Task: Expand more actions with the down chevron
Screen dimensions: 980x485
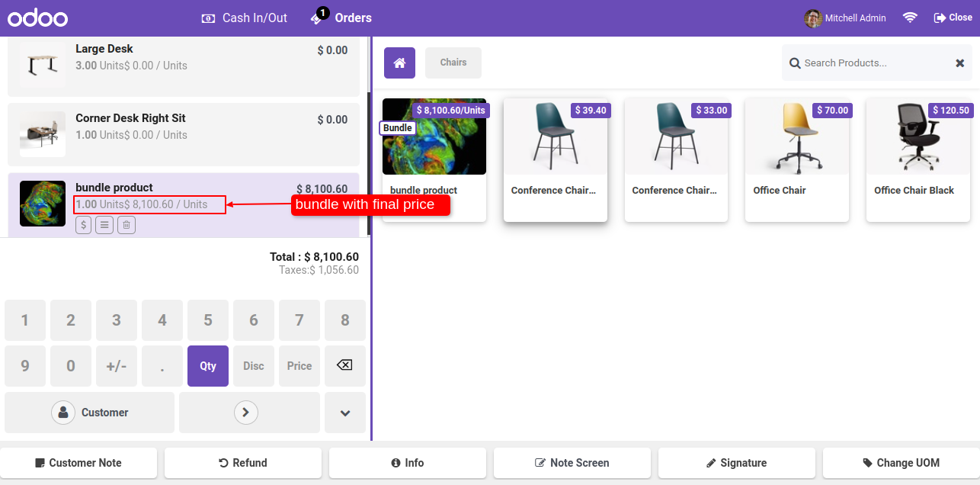Action: [345, 413]
